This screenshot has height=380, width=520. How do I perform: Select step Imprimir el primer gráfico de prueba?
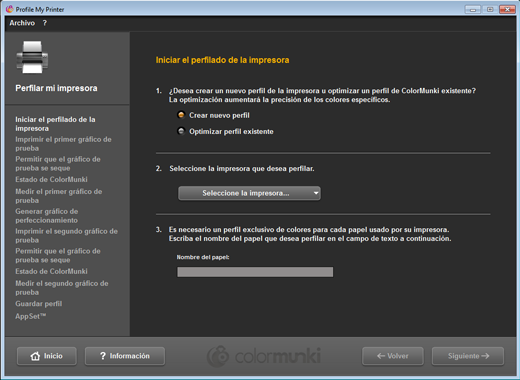coord(63,144)
